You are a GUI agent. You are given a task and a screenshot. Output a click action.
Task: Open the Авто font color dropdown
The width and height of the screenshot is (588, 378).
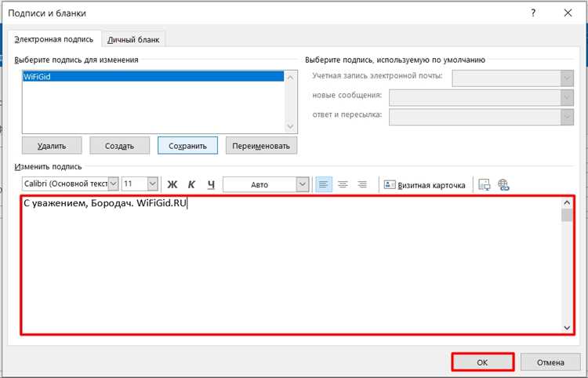(x=303, y=184)
